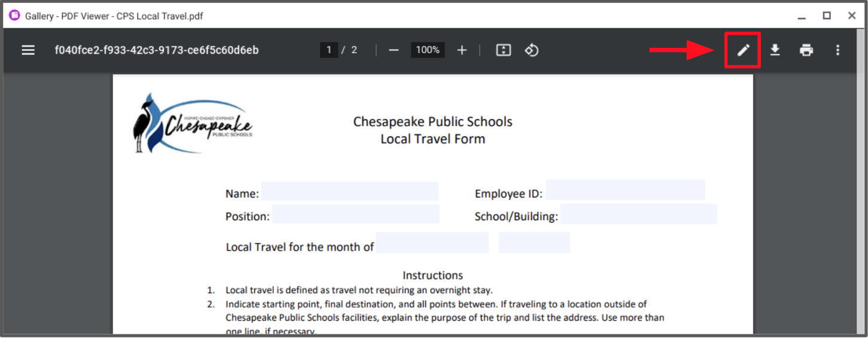Click the Position input field

coord(356,214)
